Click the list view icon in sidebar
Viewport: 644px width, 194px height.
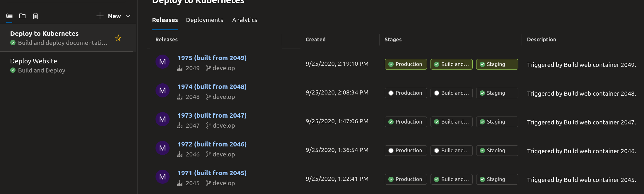coord(9,16)
